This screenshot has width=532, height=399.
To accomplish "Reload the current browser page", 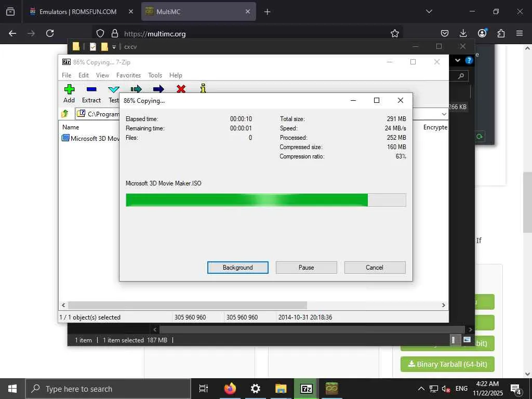I will (50, 33).
